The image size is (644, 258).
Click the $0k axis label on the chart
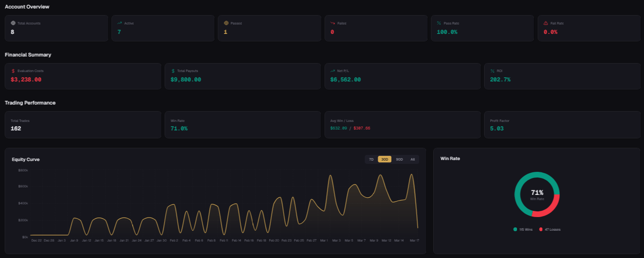pos(25,237)
